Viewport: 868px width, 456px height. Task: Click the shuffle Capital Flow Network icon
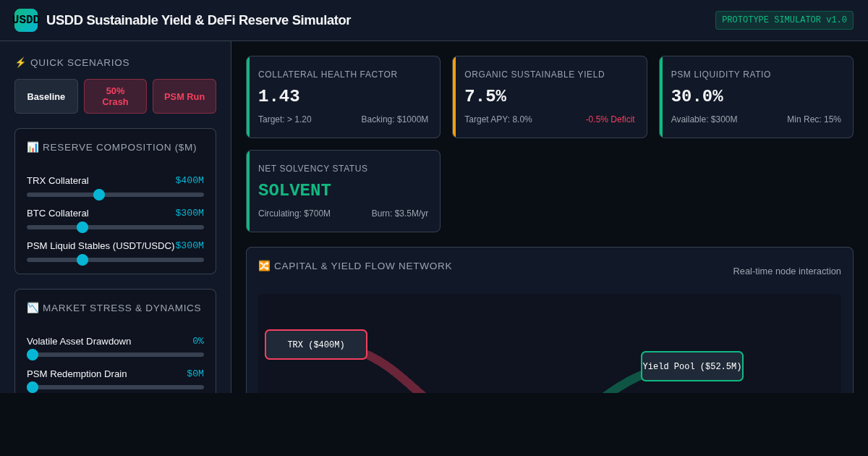click(x=264, y=266)
